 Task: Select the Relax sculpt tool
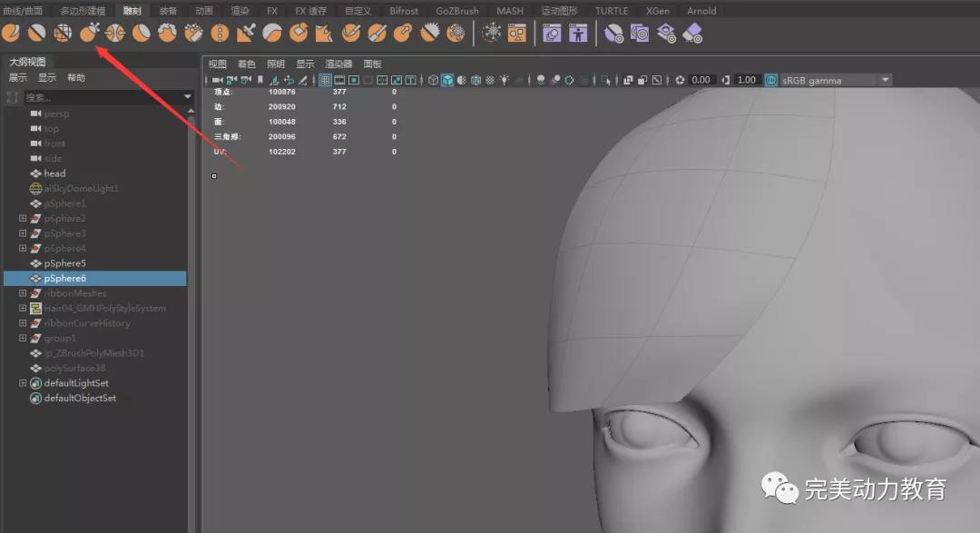[x=63, y=34]
